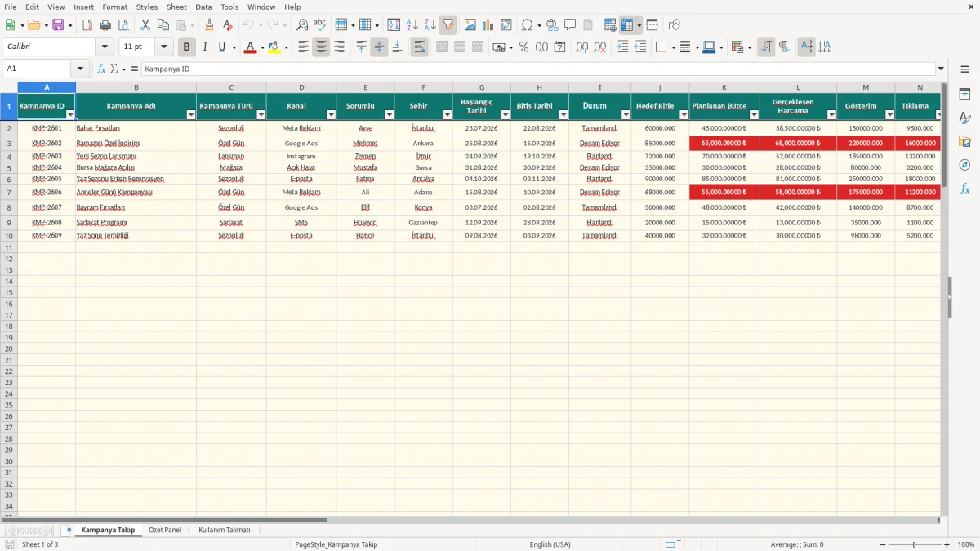Open the Şehir column filter dropdown
Image resolution: width=980 pixels, height=551 pixels.
(448, 115)
